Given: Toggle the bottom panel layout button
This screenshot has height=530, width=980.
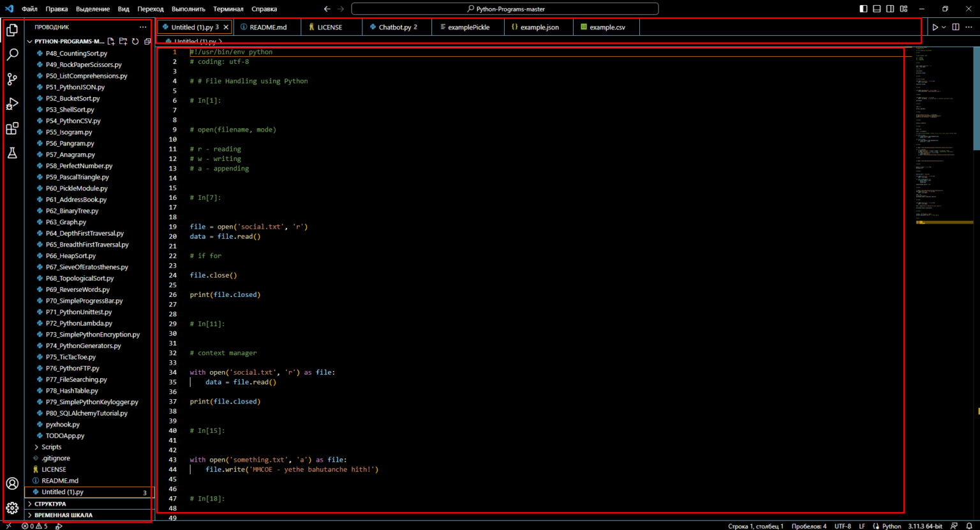Looking at the screenshot, I should point(877,9).
